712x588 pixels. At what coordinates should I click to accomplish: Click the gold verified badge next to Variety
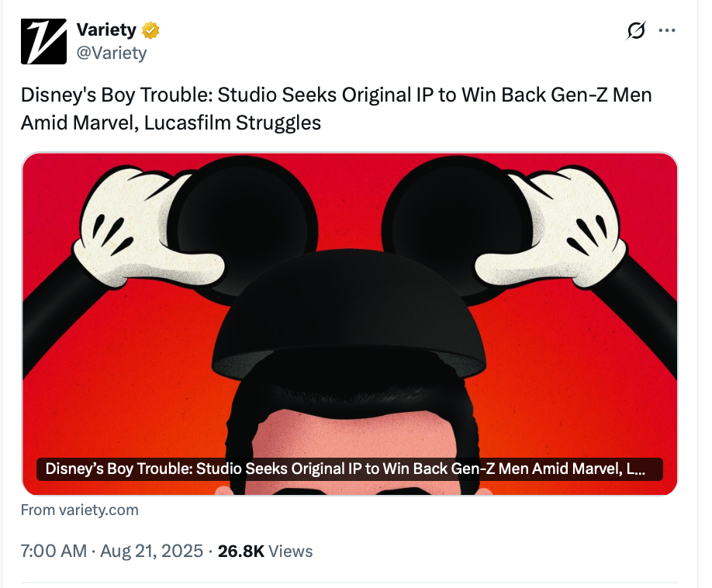pos(150,30)
